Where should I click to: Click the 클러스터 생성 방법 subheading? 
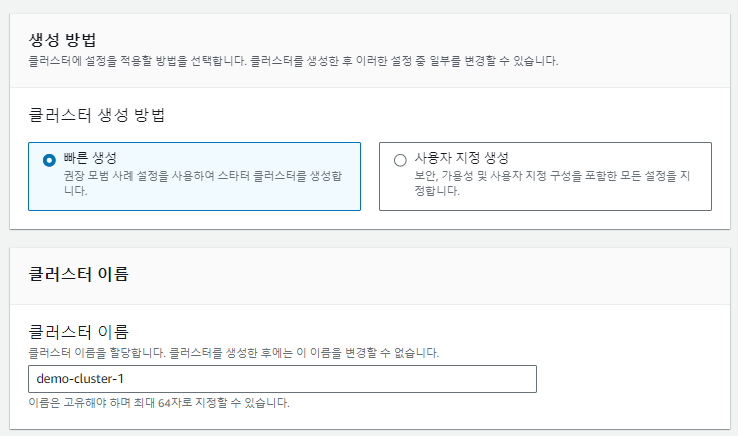(97, 114)
